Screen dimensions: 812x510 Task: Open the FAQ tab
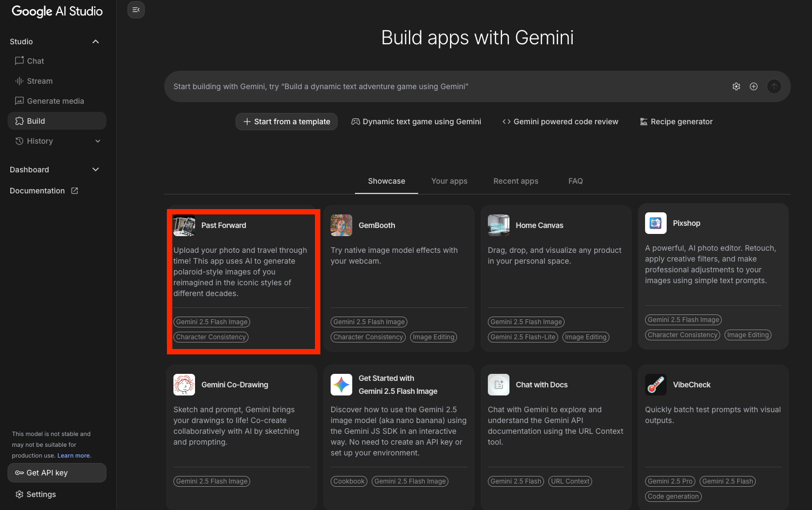point(575,181)
